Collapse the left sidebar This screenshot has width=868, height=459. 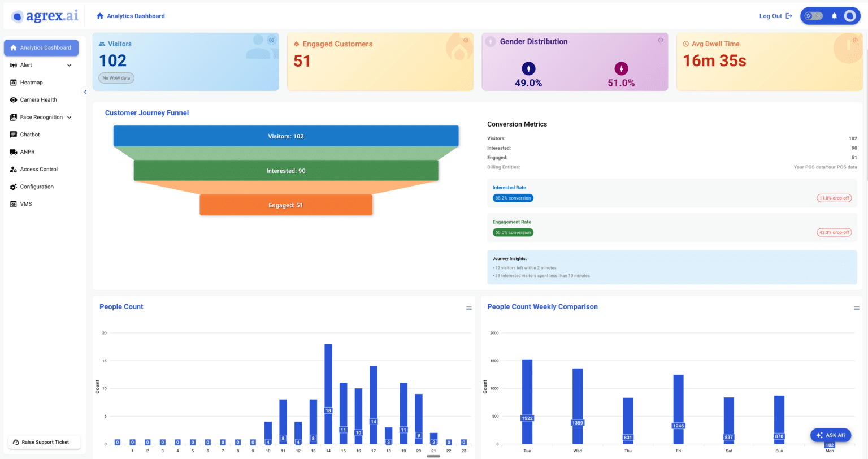click(x=85, y=92)
